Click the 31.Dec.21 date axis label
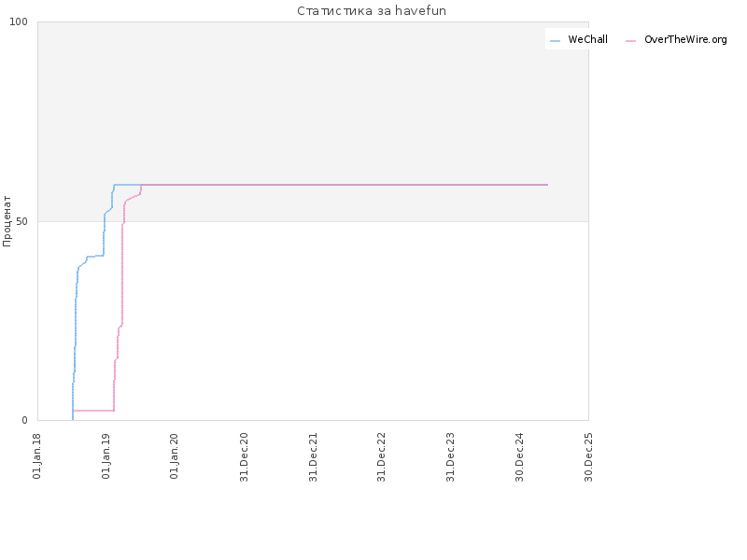Image resolution: width=747 pixels, height=560 pixels. coord(313,457)
